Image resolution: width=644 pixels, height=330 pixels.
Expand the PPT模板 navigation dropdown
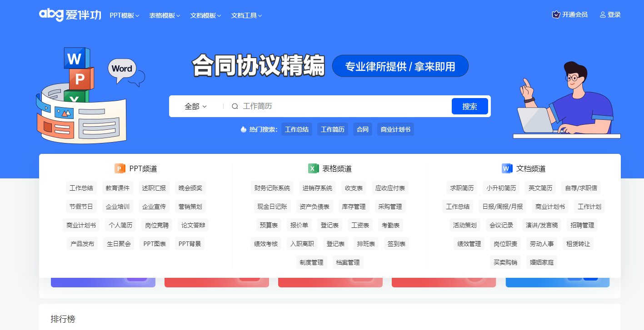click(124, 15)
